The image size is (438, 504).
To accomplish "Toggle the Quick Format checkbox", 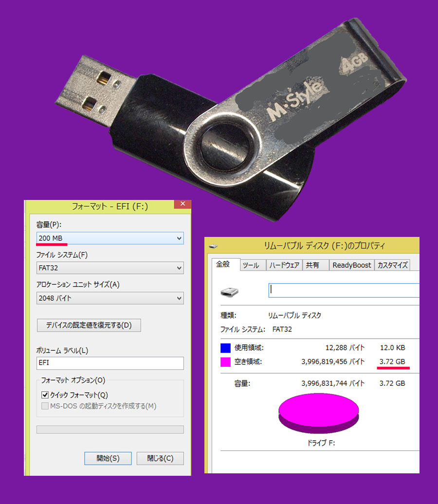I will 45,395.
